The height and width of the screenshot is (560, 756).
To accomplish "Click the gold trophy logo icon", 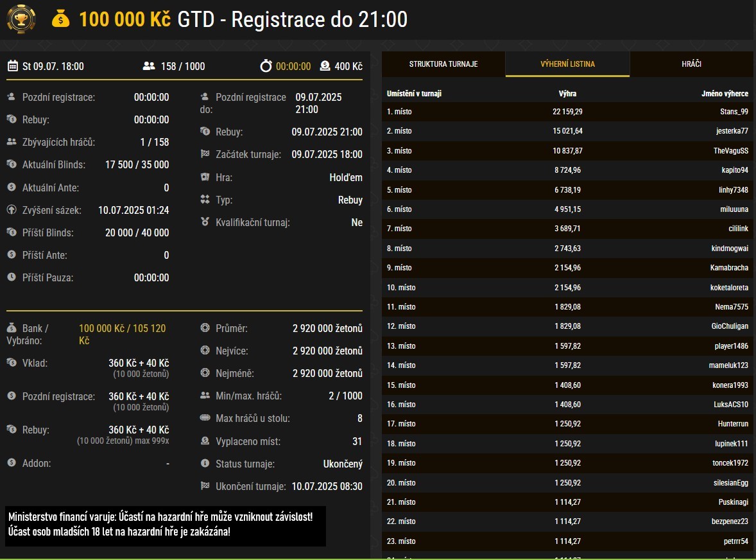I will click(x=21, y=19).
